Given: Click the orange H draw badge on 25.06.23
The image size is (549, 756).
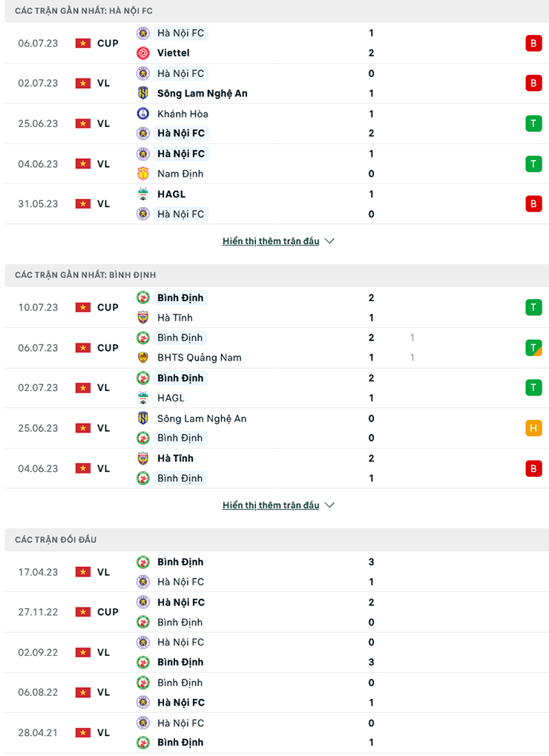Looking at the screenshot, I should pyautogui.click(x=533, y=428).
